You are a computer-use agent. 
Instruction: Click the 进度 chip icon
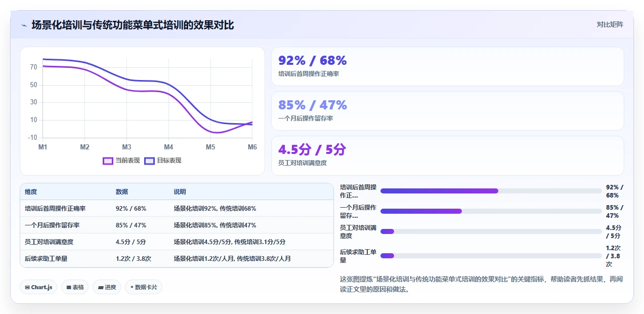pos(101,287)
